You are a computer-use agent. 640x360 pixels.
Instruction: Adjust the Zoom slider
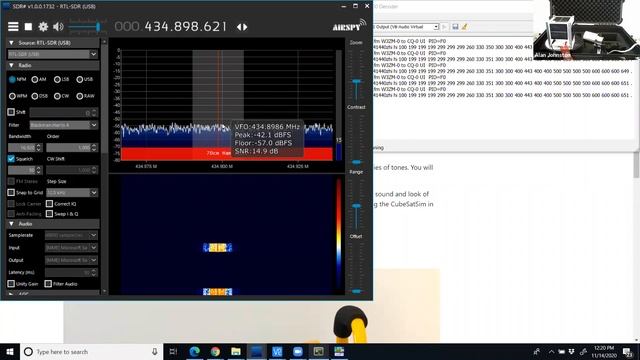[x=356, y=82]
